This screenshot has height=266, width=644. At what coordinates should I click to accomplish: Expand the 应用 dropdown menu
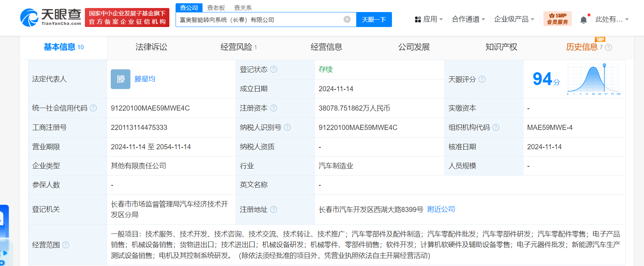click(429, 19)
